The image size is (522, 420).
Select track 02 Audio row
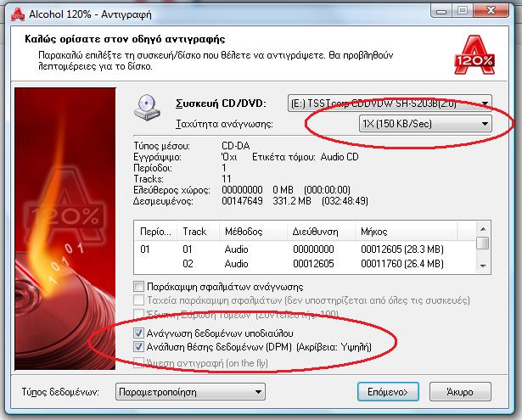306,264
